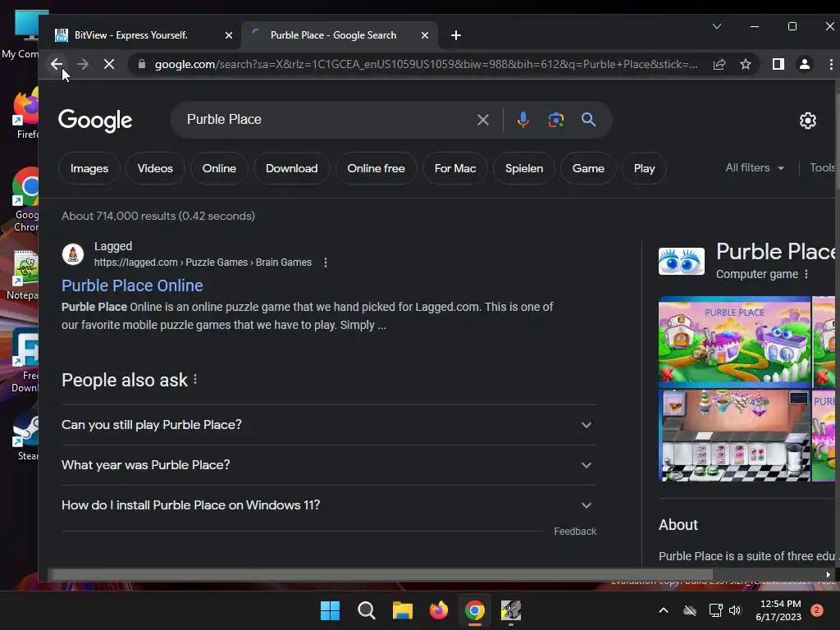Pick the Play filter chip

[644, 168]
